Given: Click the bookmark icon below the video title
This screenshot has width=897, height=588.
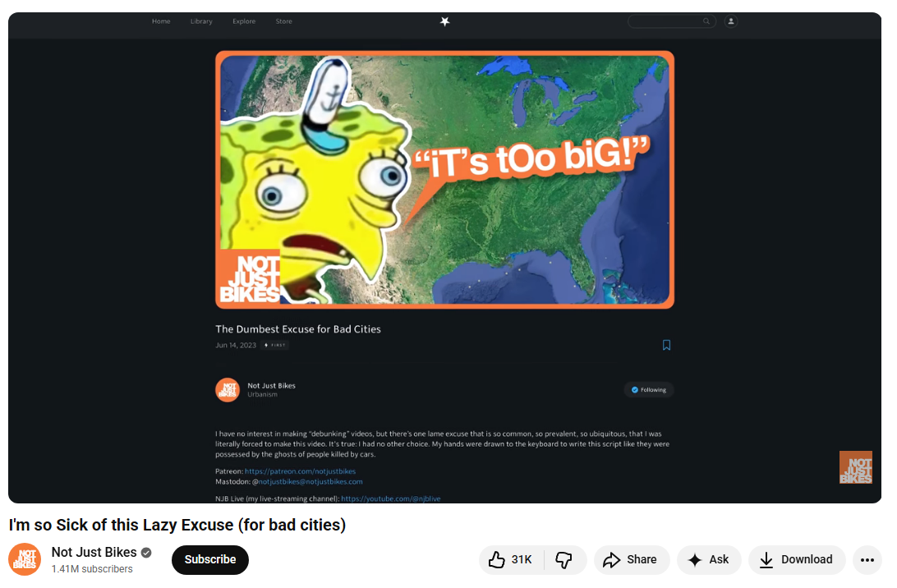Looking at the screenshot, I should pos(666,345).
